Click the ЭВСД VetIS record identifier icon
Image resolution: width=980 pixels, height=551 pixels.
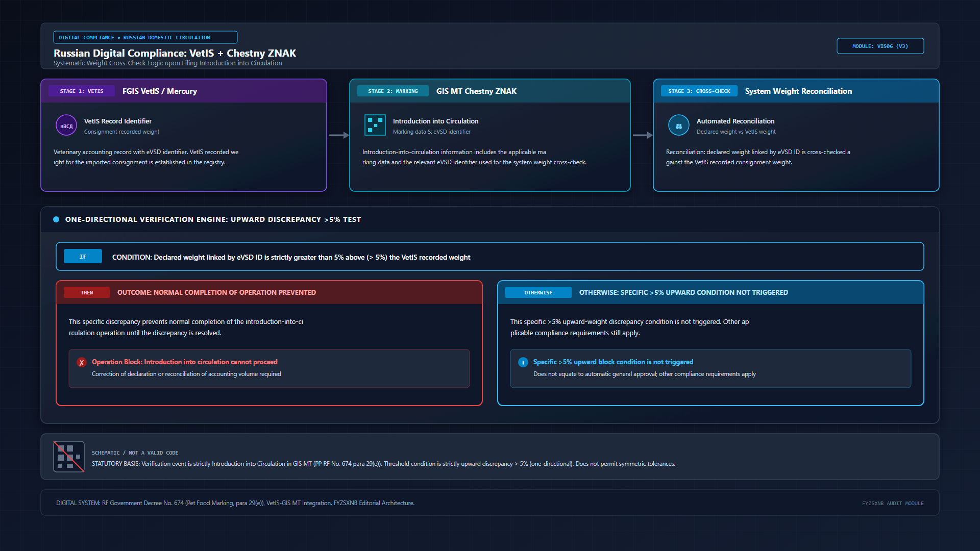pos(66,126)
